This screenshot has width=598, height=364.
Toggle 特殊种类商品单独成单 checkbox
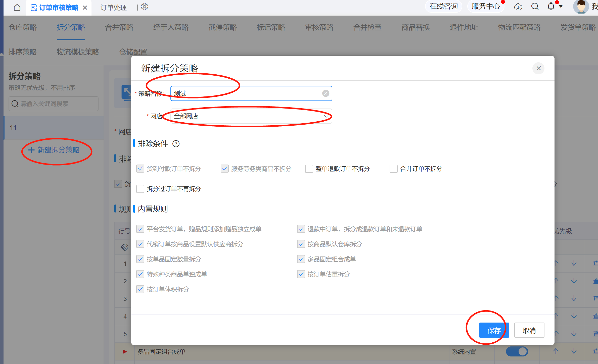(140, 274)
